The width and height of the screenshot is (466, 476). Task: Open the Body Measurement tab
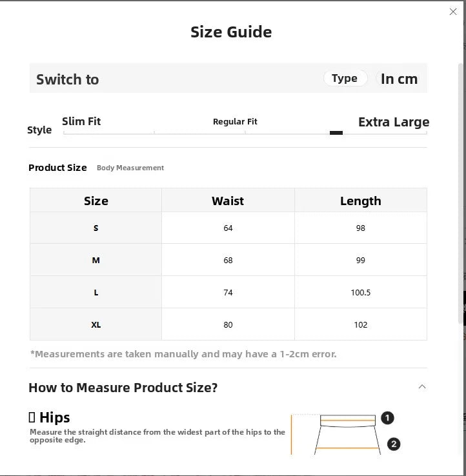click(130, 168)
